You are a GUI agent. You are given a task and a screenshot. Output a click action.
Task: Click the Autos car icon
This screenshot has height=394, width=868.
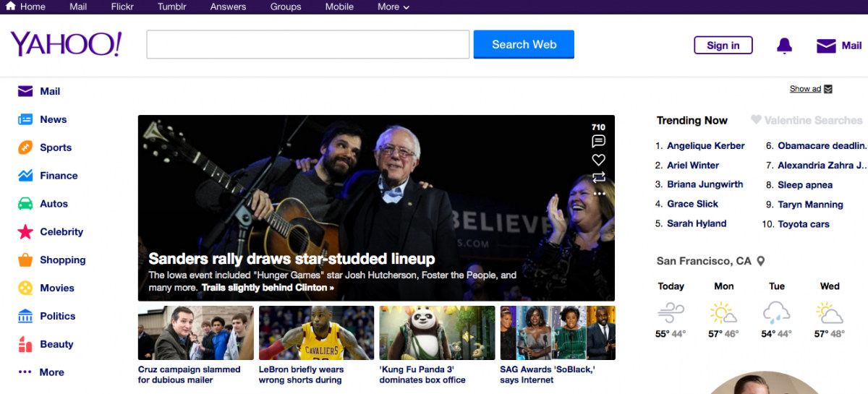(25, 204)
